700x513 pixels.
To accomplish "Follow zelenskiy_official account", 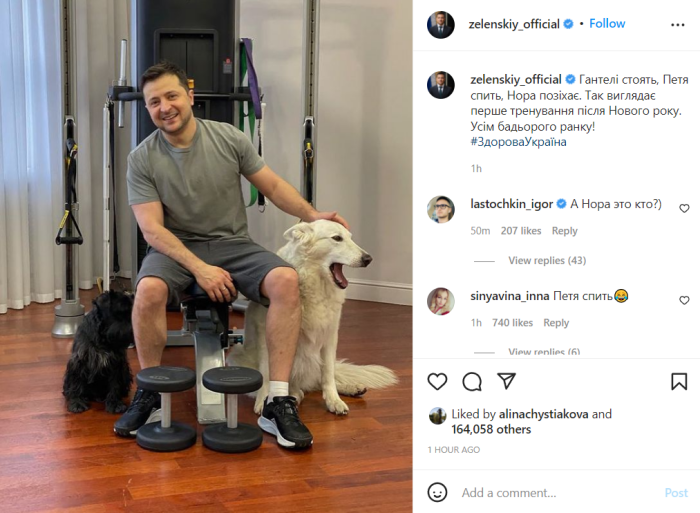I will click(607, 24).
